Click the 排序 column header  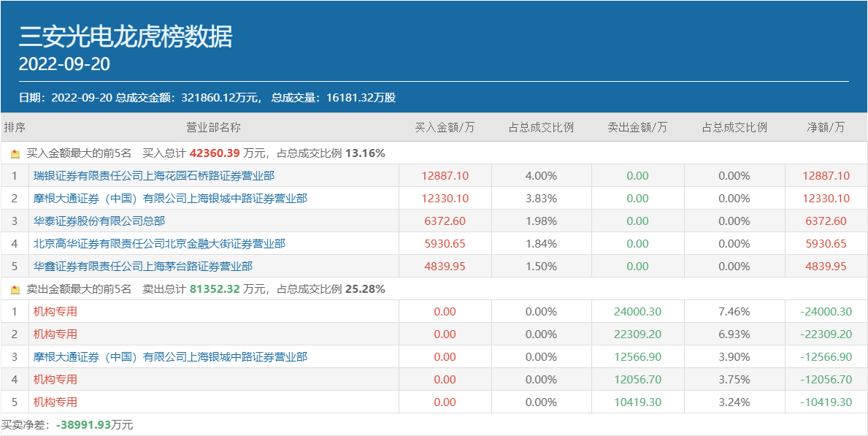(x=15, y=127)
